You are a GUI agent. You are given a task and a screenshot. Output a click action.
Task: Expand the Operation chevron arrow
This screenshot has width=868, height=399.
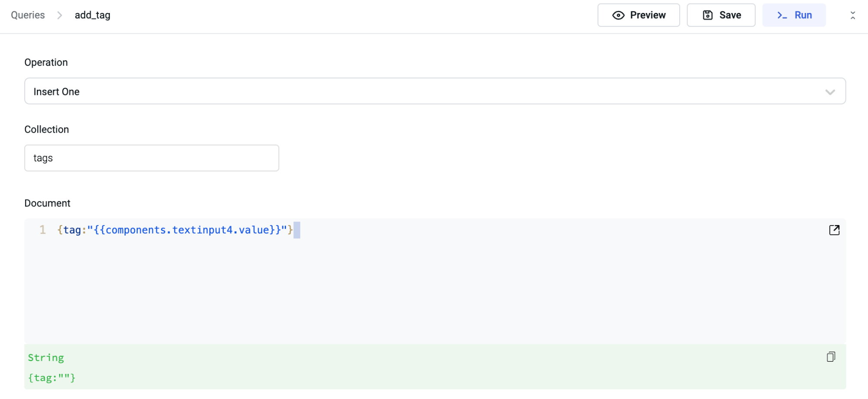pyautogui.click(x=830, y=92)
